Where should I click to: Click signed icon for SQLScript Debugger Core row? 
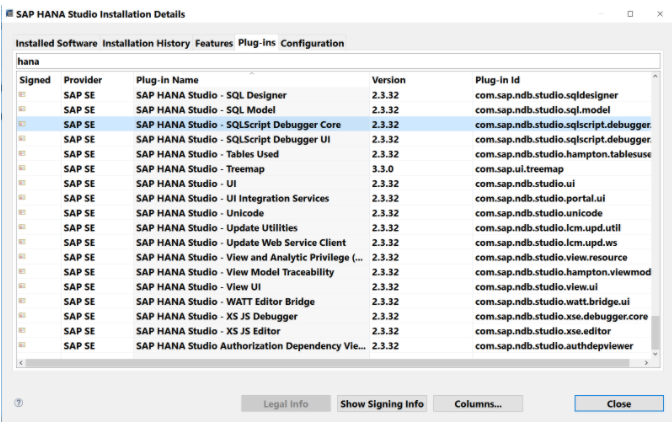point(22,124)
